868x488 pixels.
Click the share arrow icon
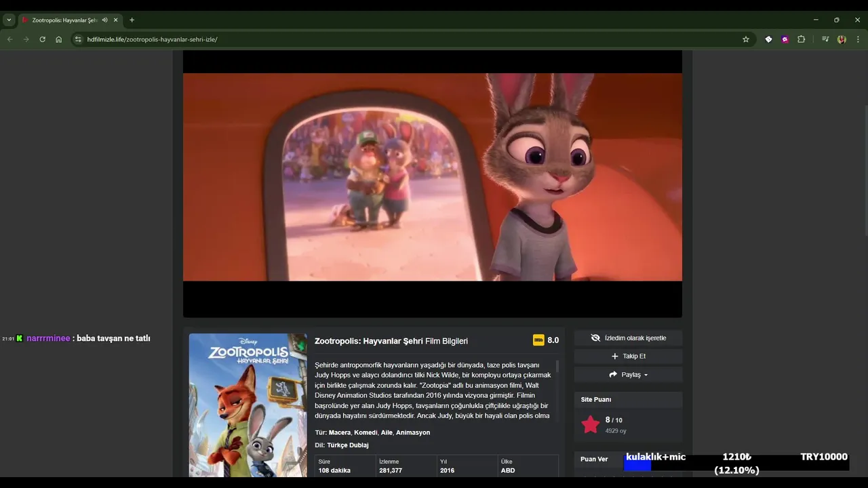pos(613,374)
